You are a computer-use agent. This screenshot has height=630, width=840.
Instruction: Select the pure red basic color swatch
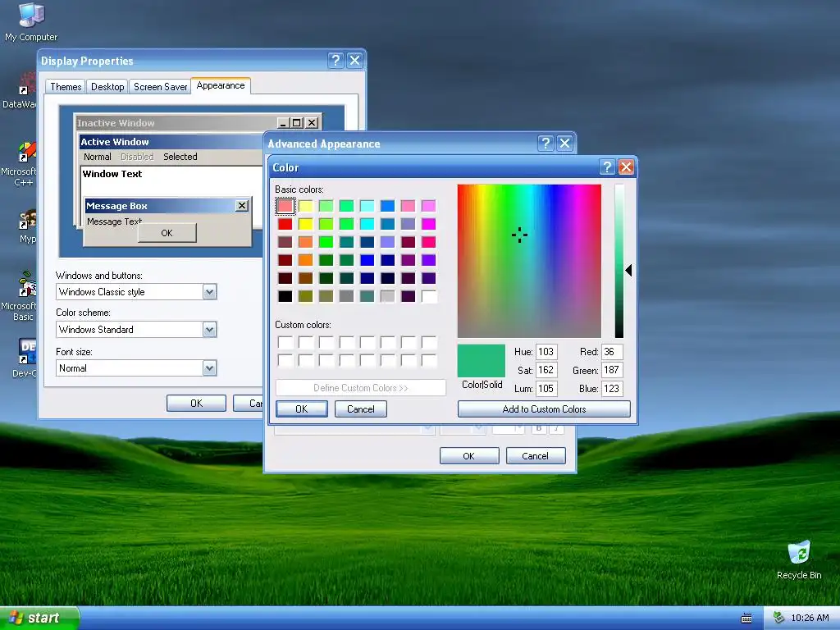point(285,224)
